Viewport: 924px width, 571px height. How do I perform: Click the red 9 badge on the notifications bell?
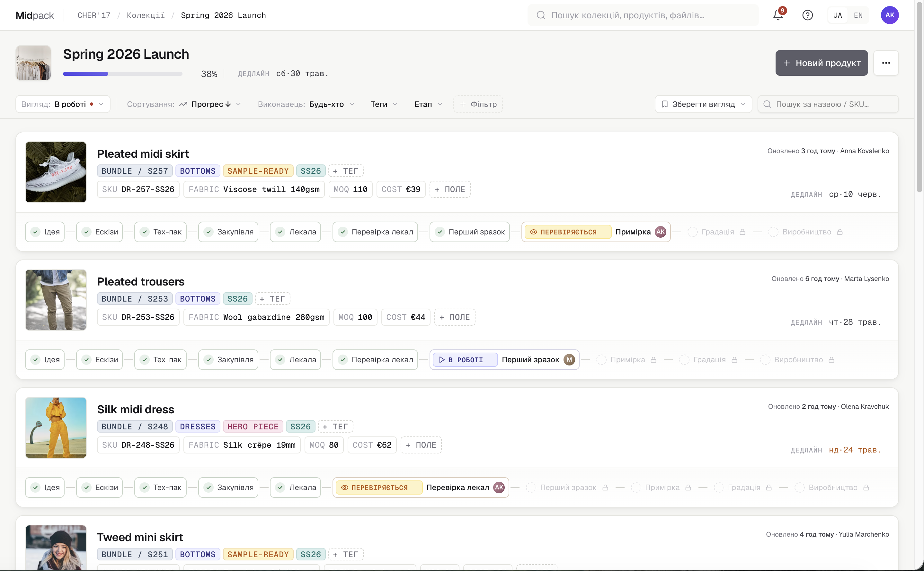pos(782,11)
